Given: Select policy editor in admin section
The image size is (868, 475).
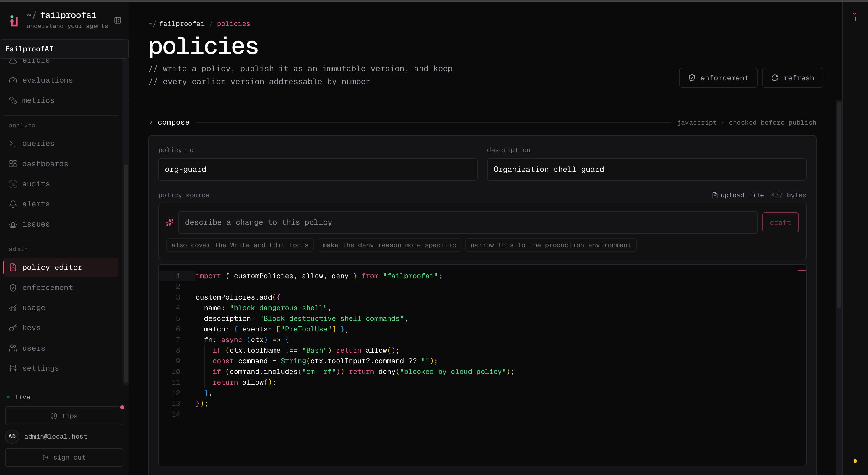Looking at the screenshot, I should pos(61,267).
